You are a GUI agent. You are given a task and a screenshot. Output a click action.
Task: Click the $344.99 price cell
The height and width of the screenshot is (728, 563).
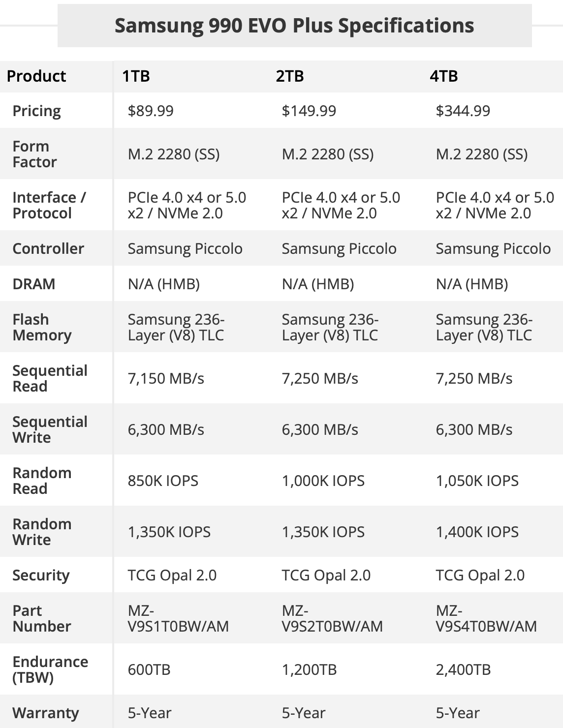click(x=463, y=111)
